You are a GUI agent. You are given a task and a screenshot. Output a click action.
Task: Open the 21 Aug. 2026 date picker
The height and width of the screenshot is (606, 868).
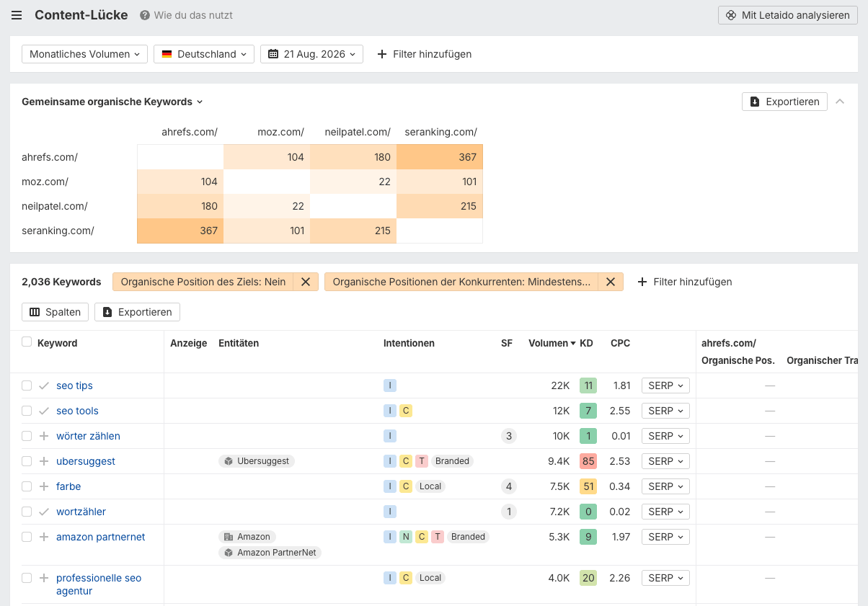click(311, 54)
